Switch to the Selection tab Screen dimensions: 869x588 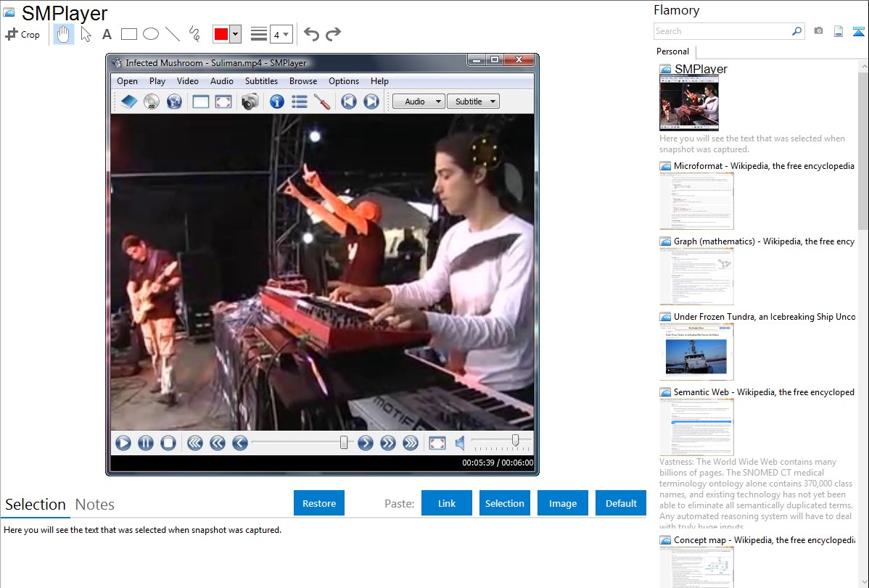click(36, 505)
